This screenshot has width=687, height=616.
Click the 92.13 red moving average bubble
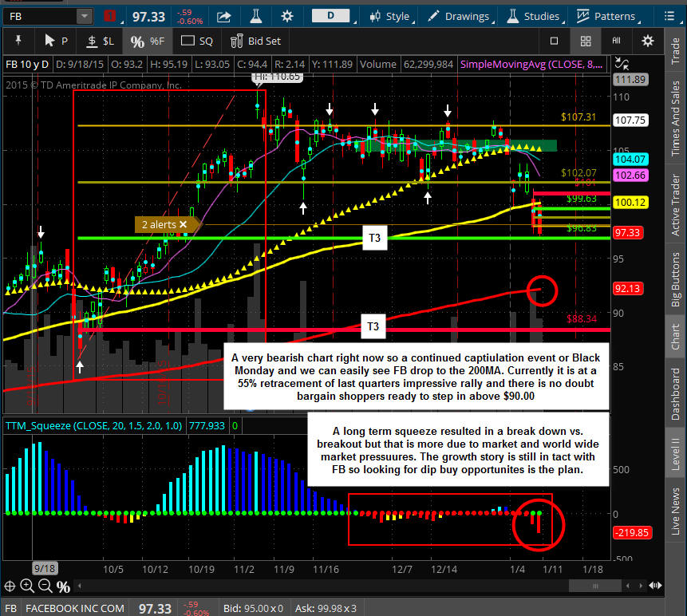coord(627,289)
